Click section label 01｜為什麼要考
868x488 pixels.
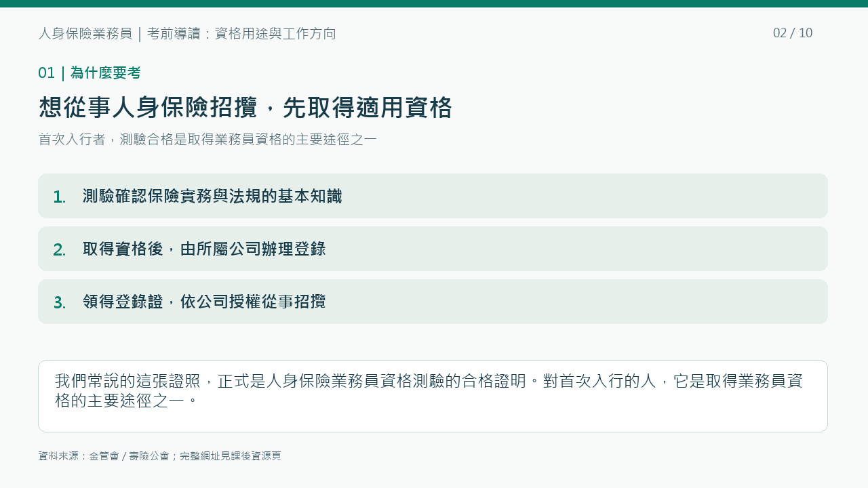click(90, 73)
